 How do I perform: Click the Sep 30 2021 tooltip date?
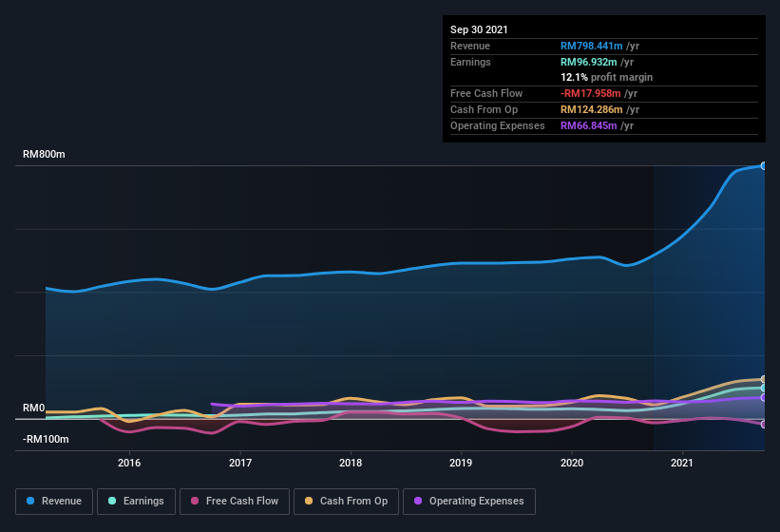point(479,29)
